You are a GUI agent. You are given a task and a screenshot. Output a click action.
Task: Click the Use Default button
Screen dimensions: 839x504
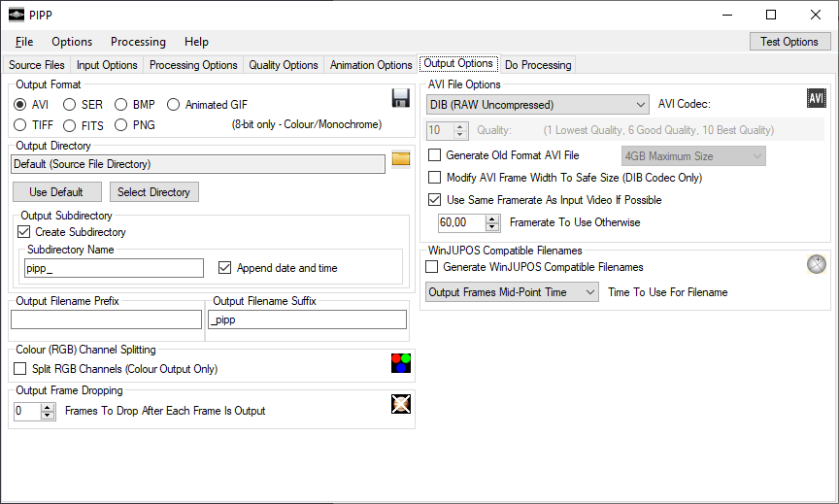(56, 192)
